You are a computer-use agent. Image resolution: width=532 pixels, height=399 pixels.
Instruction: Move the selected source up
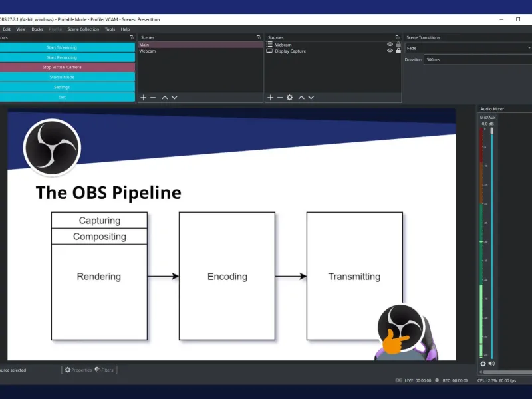point(301,98)
